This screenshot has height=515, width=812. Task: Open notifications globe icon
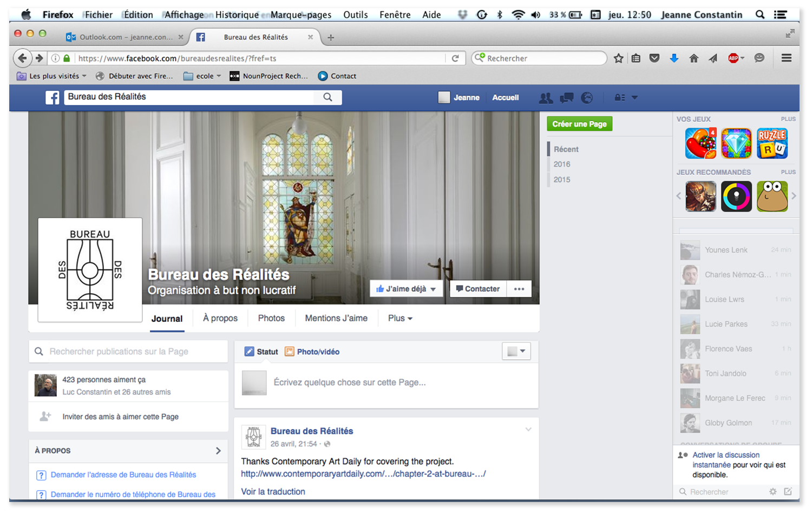coord(587,98)
